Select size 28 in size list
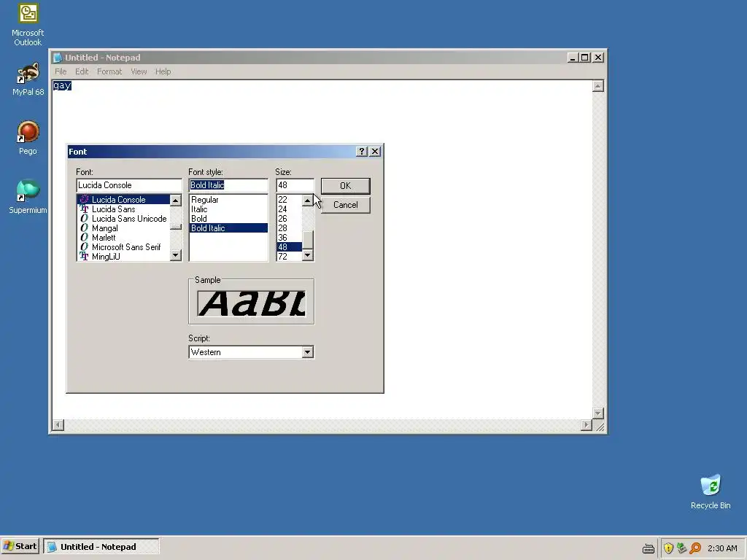The width and height of the screenshot is (747, 560). tap(289, 228)
